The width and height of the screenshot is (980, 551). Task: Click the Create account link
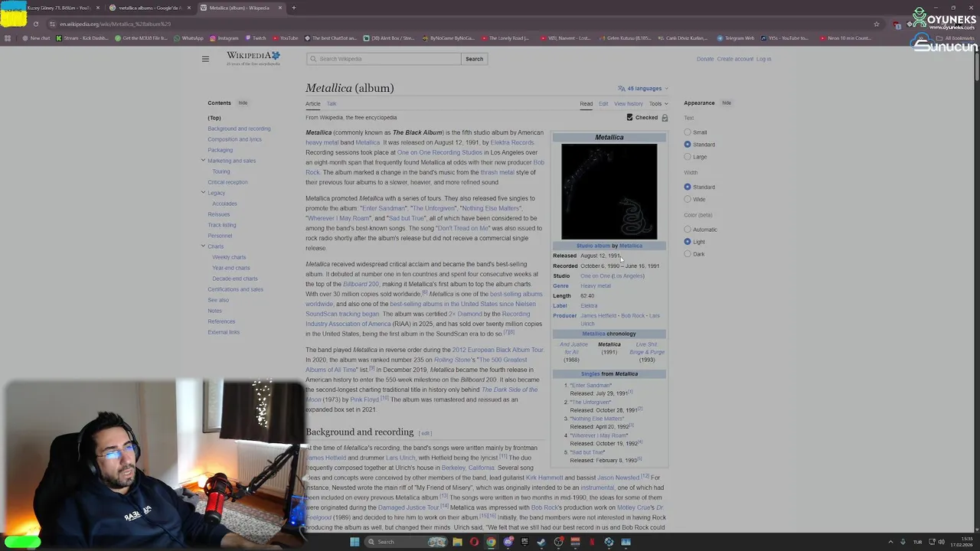735,59
